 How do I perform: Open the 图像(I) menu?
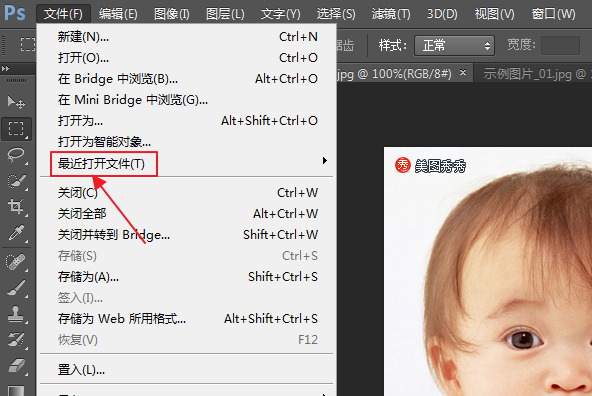coord(172,14)
